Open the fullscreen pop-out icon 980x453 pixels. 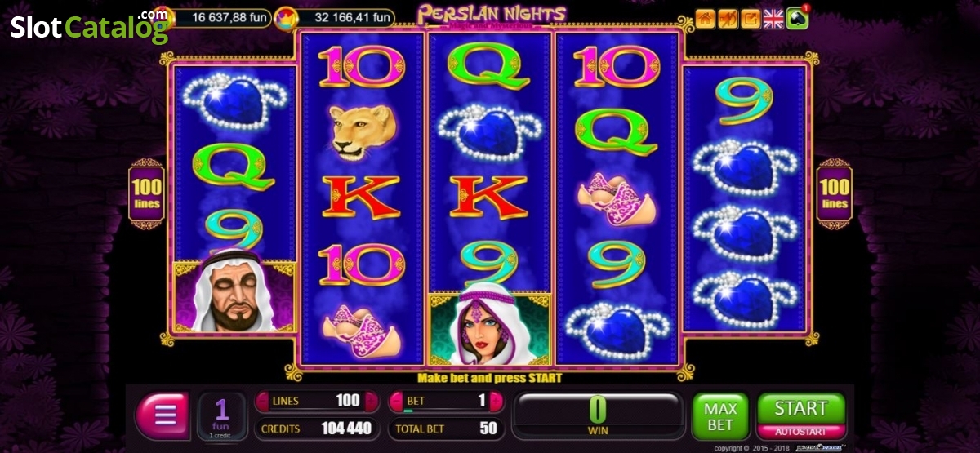pos(751,18)
